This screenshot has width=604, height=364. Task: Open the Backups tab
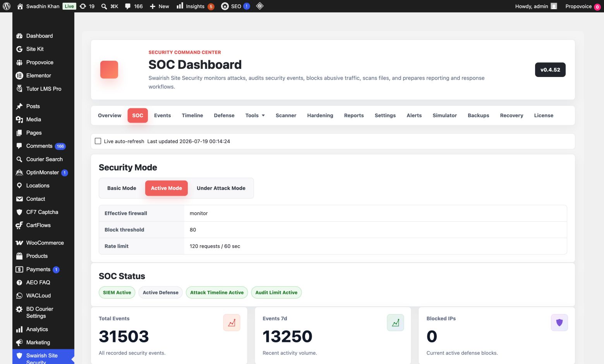point(479,115)
